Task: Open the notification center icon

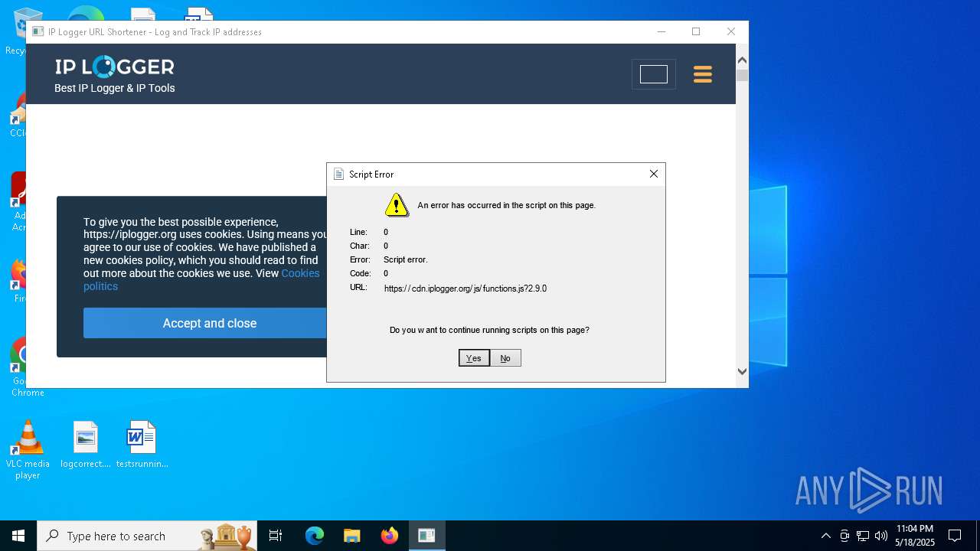Action: tap(955, 536)
